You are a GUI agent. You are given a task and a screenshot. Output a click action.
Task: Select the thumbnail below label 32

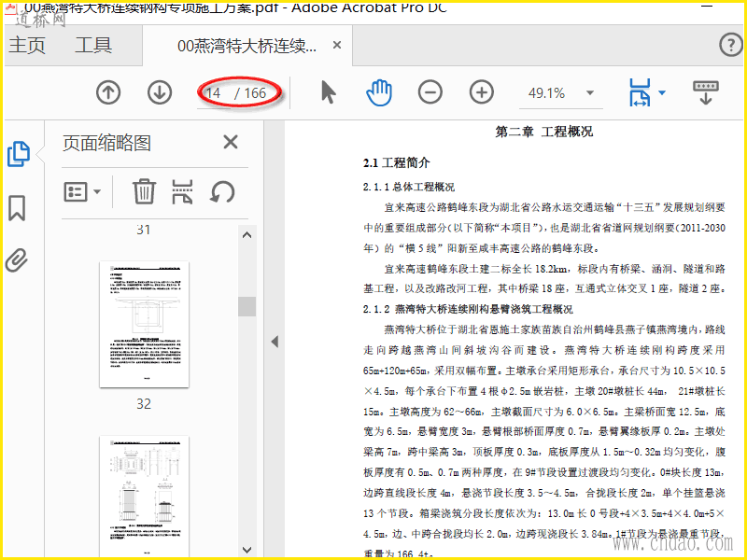(145, 496)
